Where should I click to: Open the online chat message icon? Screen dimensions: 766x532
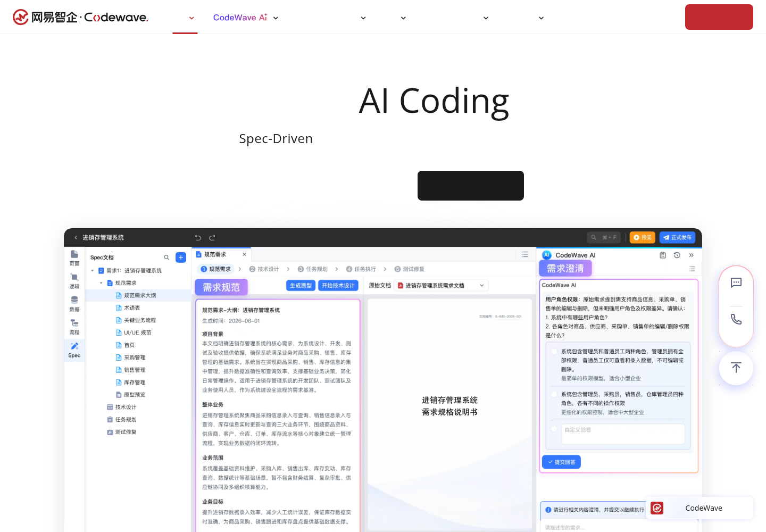click(x=736, y=282)
